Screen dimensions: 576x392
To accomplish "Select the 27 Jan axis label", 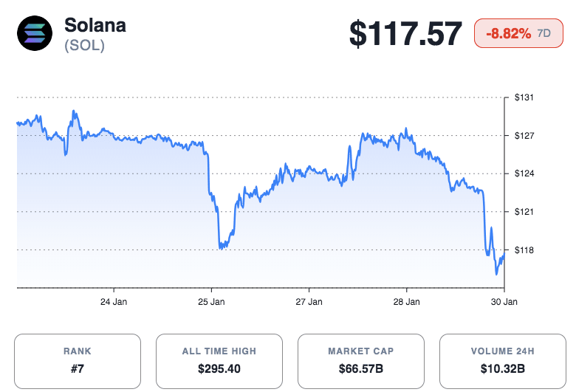I will [309, 302].
